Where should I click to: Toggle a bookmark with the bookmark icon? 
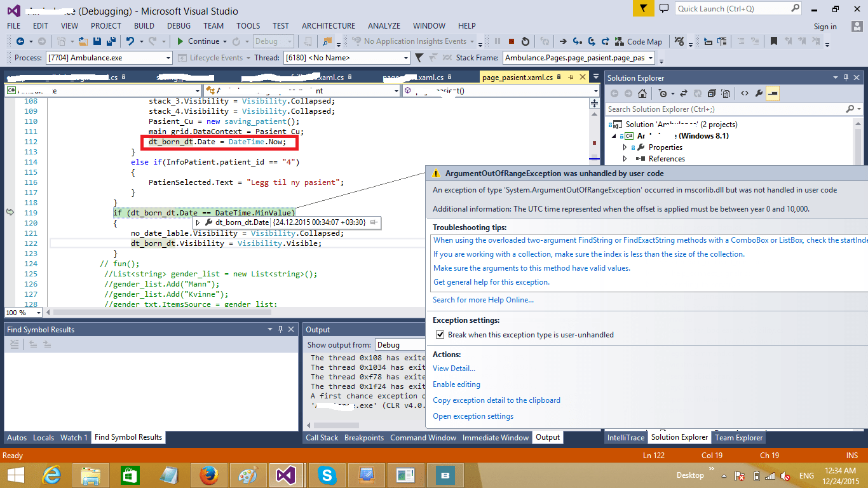773,41
